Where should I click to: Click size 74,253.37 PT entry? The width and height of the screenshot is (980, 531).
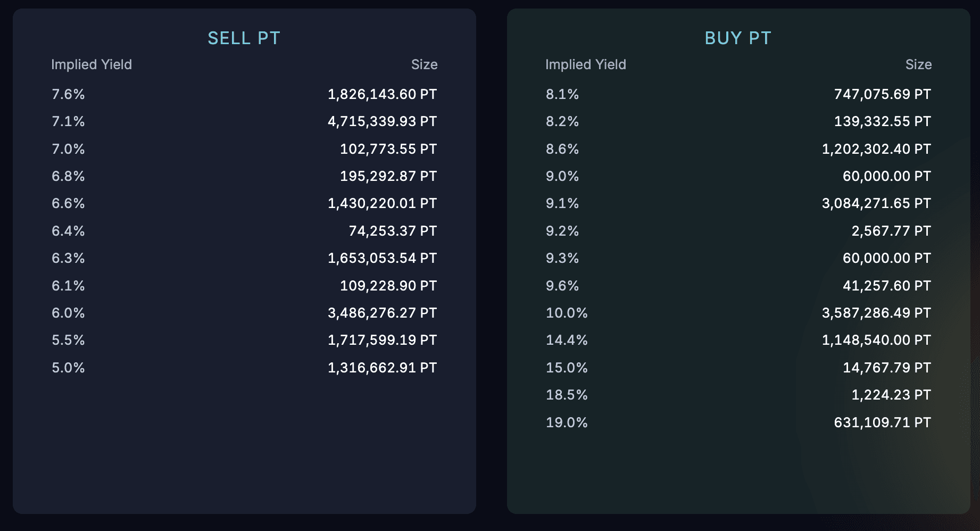click(393, 231)
